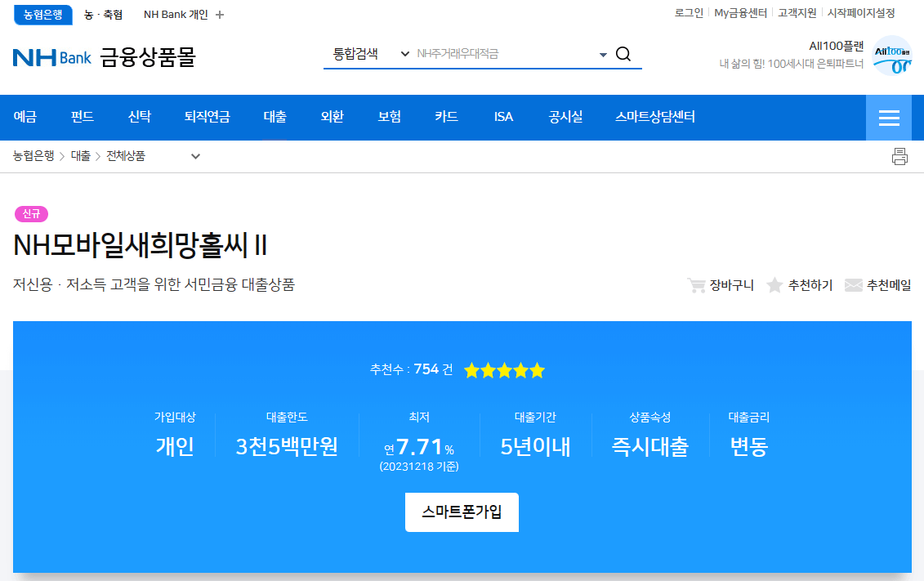Click the 추천메일 envelope icon

[854, 284]
